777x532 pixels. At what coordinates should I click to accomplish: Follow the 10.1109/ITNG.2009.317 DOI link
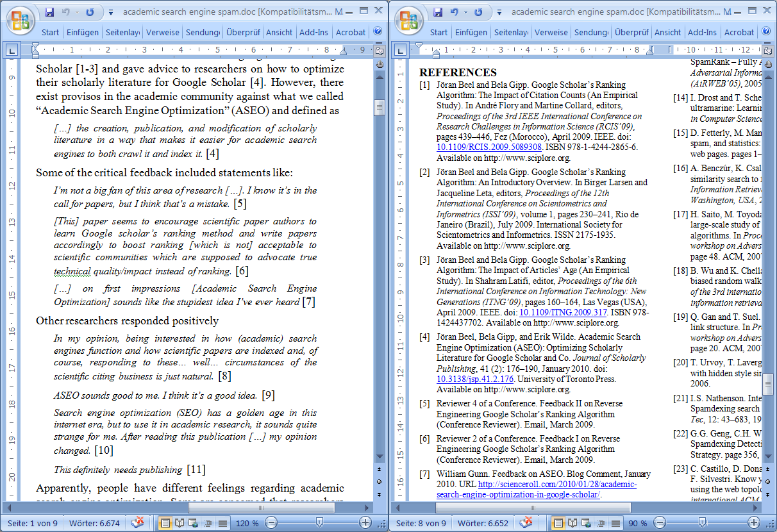coord(563,312)
